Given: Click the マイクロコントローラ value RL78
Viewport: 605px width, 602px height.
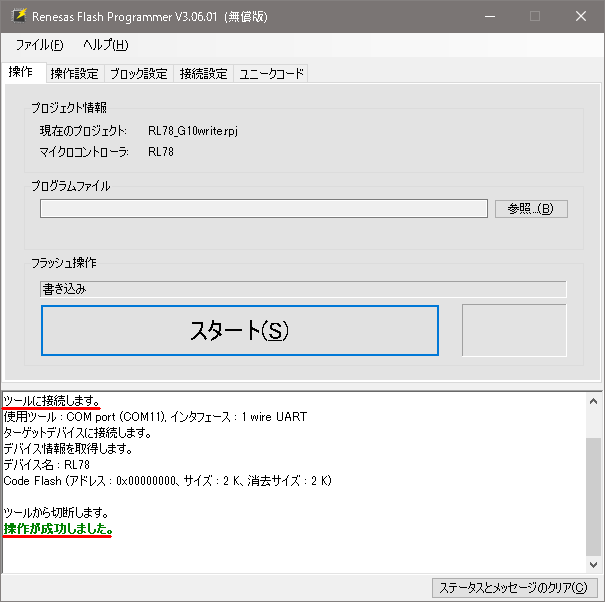Looking at the screenshot, I should tap(161, 152).
